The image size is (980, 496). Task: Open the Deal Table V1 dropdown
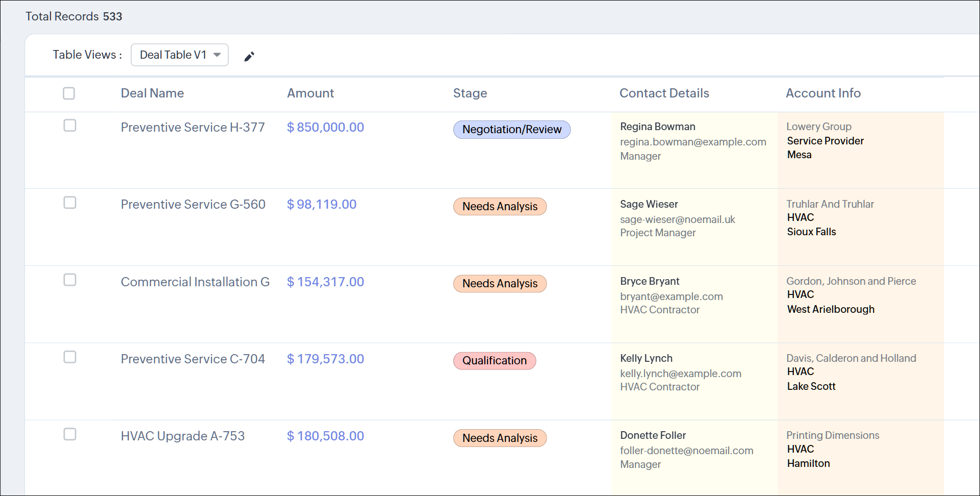(179, 55)
